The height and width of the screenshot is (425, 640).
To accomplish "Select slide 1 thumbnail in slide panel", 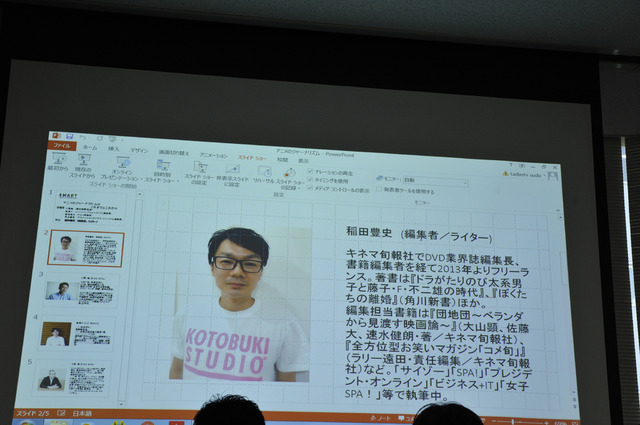I will coord(90,207).
